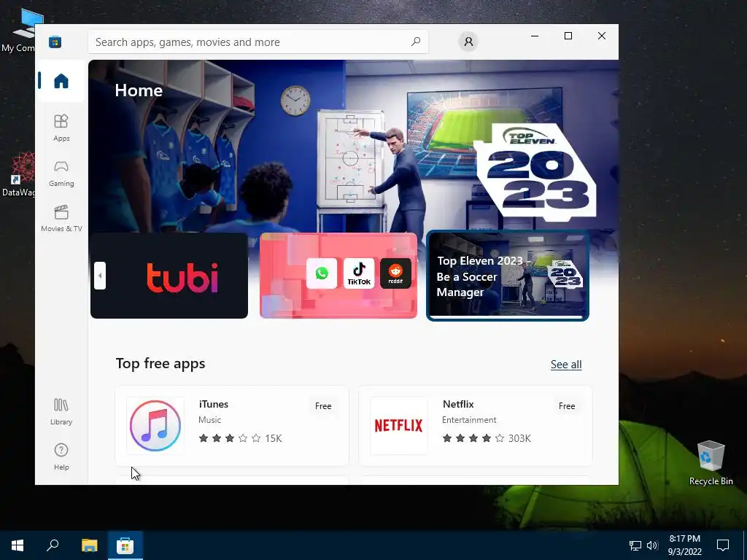Select the DataWag desktop shortcut
The height and width of the screenshot is (560, 747).
click(x=18, y=174)
